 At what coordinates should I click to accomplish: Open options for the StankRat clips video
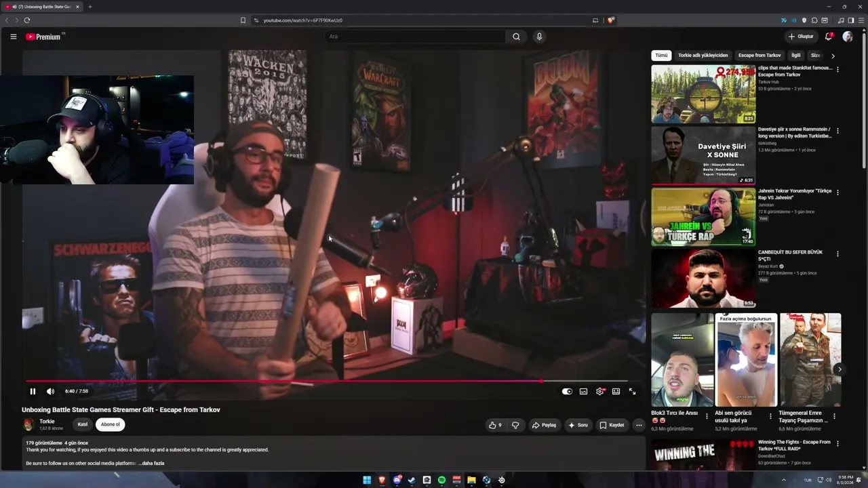pyautogui.click(x=837, y=69)
